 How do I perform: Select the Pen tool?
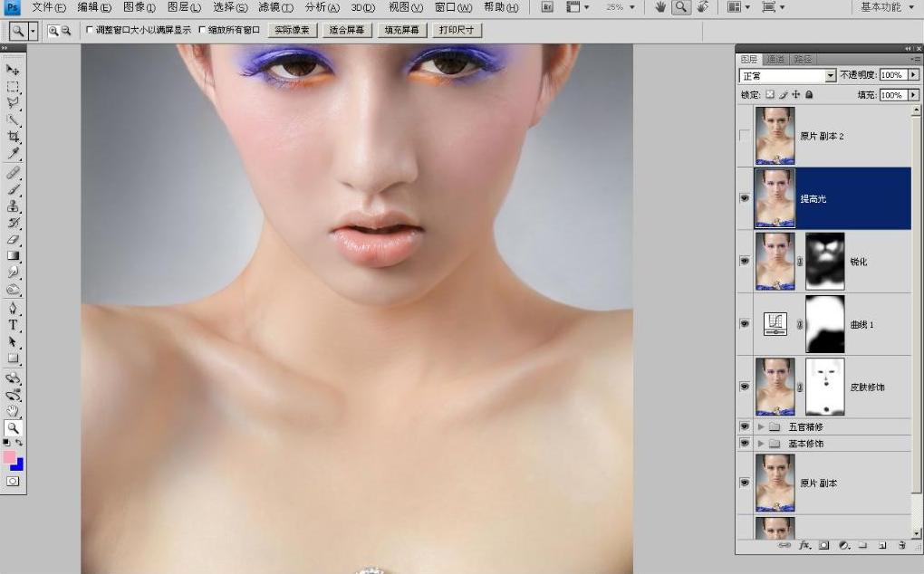(x=13, y=309)
